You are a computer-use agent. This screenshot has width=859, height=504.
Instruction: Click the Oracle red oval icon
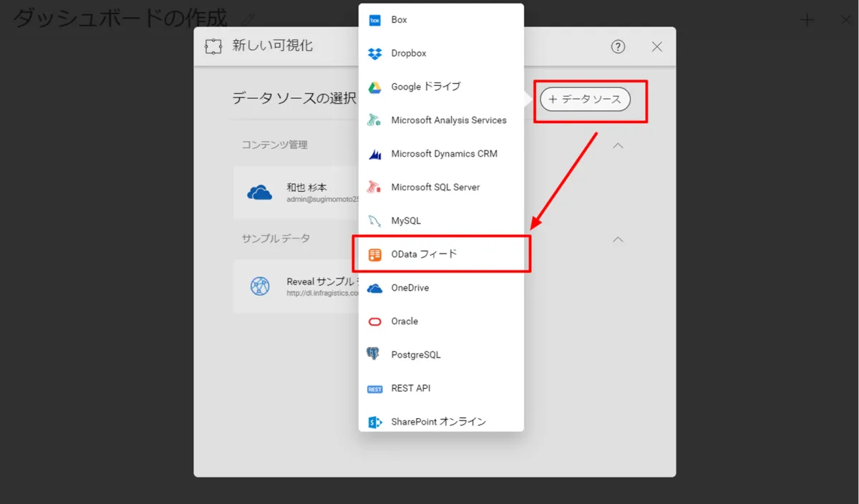point(375,321)
